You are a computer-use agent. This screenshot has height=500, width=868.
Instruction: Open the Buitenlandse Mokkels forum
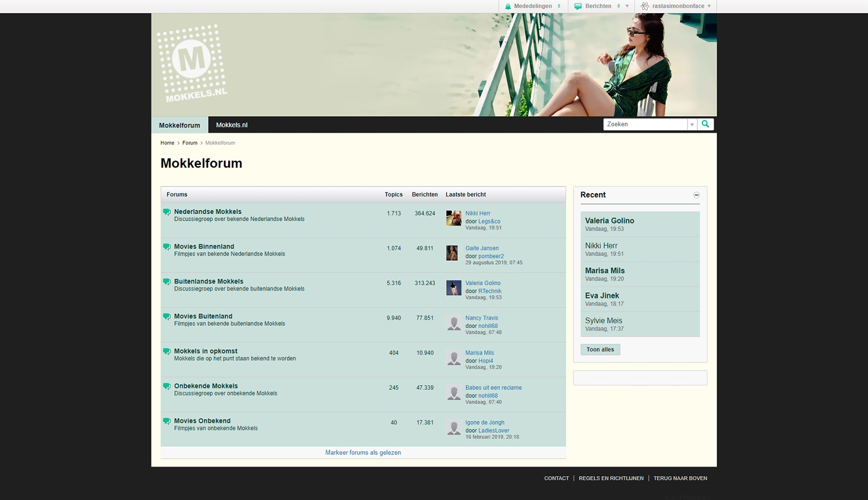tap(209, 281)
